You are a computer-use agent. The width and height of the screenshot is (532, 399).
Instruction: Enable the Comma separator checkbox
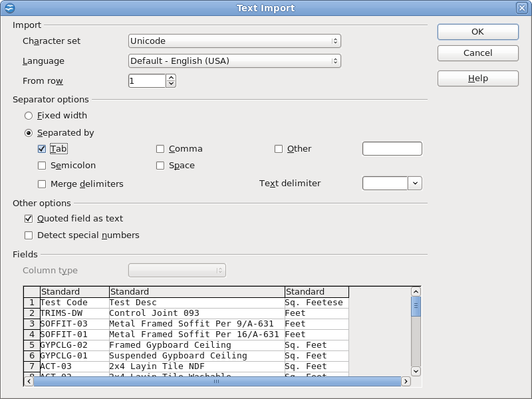[160, 149]
